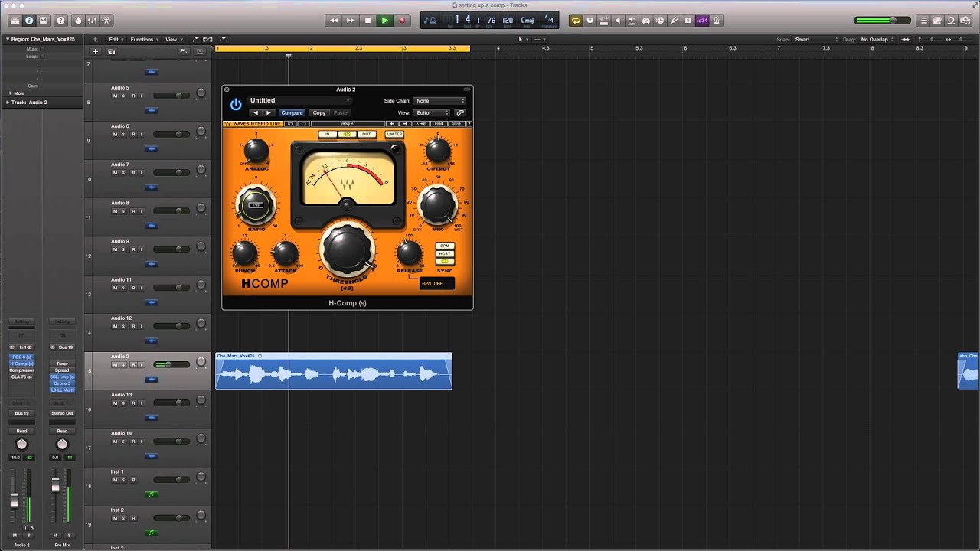Click the plug-in link chain icon
The image size is (980, 551).
point(460,112)
